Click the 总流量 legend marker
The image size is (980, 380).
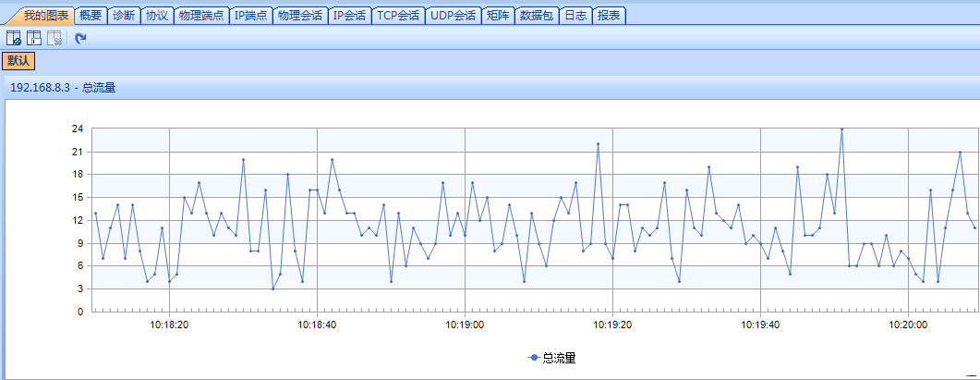(x=535, y=358)
